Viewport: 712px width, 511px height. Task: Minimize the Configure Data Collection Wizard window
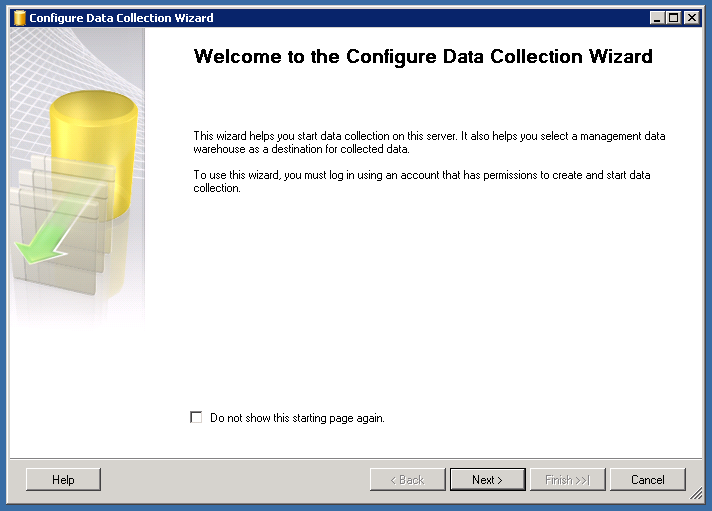656,18
